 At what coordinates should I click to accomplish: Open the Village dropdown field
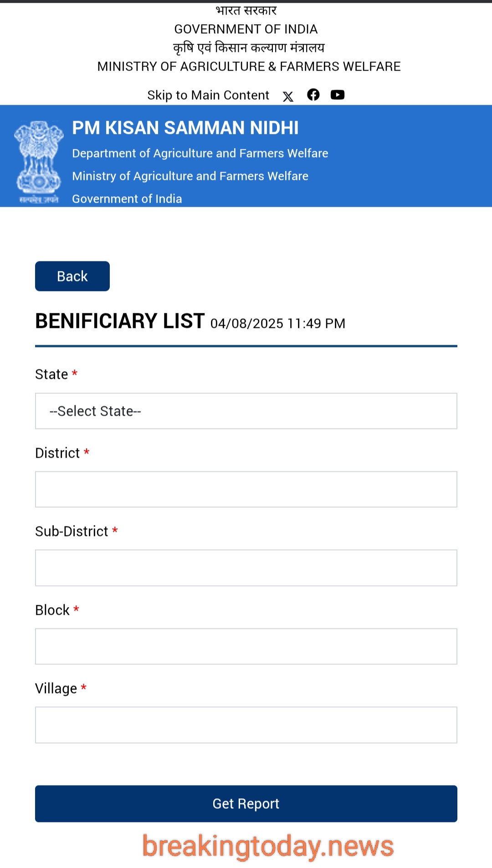tap(246, 725)
